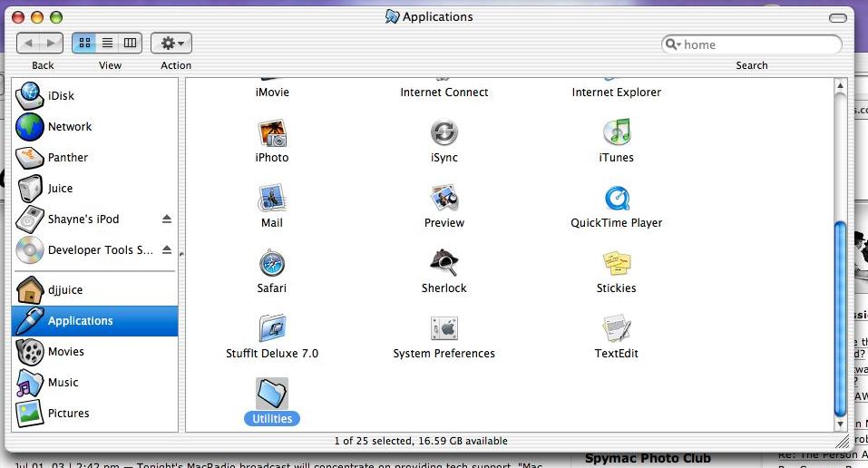
Task: Select the Pictures folder in sidebar
Action: click(95, 414)
